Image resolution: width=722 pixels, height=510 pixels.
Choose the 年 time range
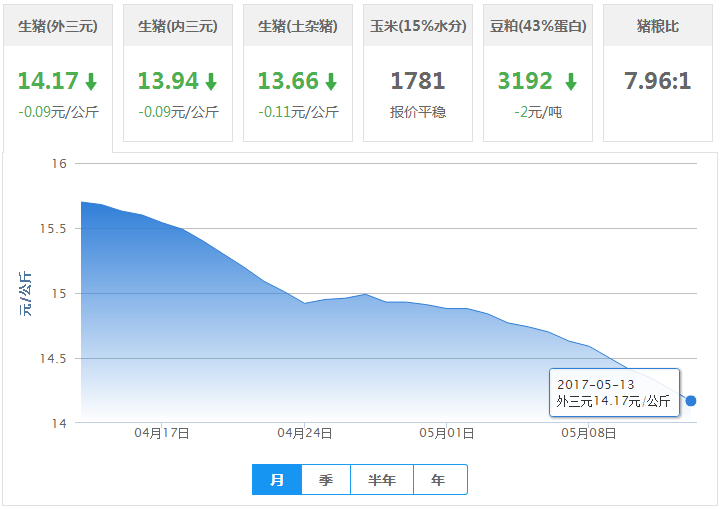pyautogui.click(x=439, y=480)
